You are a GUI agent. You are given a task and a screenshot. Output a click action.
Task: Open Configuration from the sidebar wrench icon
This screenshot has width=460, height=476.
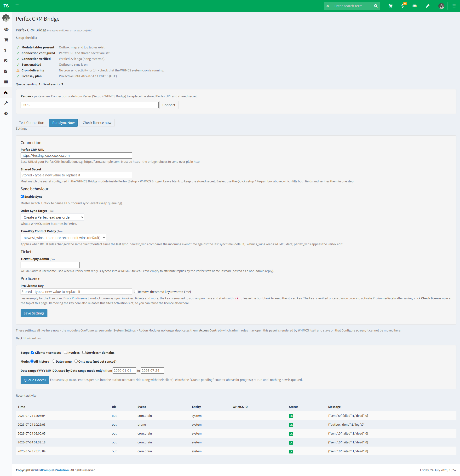6,103
